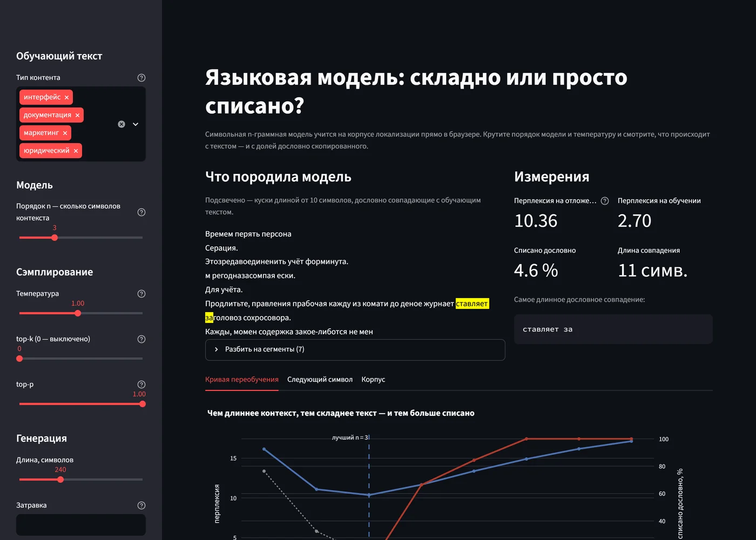
Task: Click the 2.70 training perplexity value
Action: tap(634, 221)
